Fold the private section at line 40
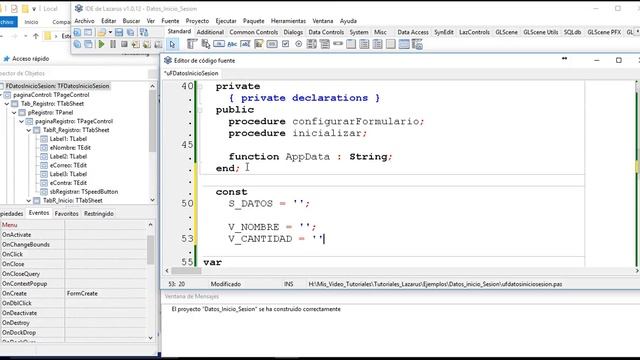Viewport: 640px width, 360px height. (200, 86)
